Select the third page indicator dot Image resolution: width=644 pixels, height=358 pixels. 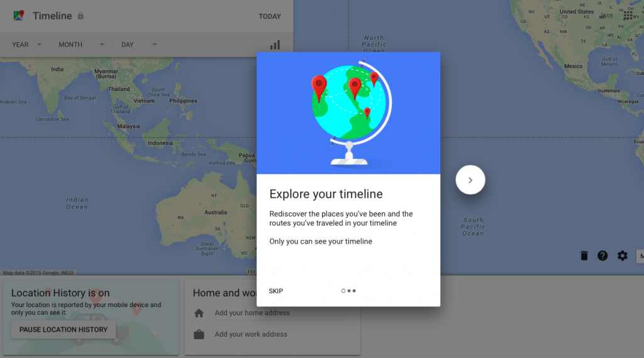[354, 291]
